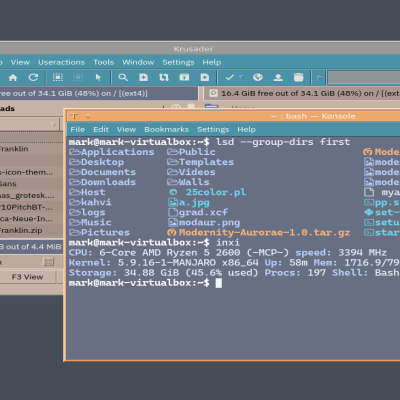400x400 pixels.
Task: Click the upload eject icon in Krusader toolbar
Action: [278, 77]
